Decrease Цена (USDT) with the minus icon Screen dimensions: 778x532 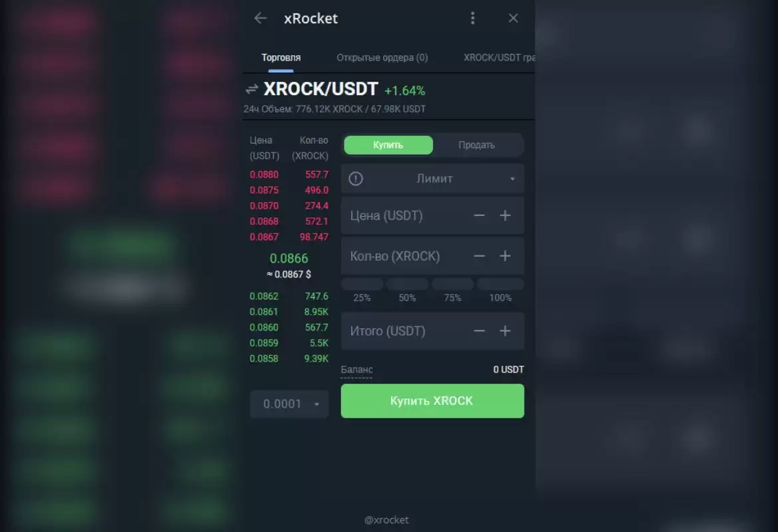(x=479, y=215)
